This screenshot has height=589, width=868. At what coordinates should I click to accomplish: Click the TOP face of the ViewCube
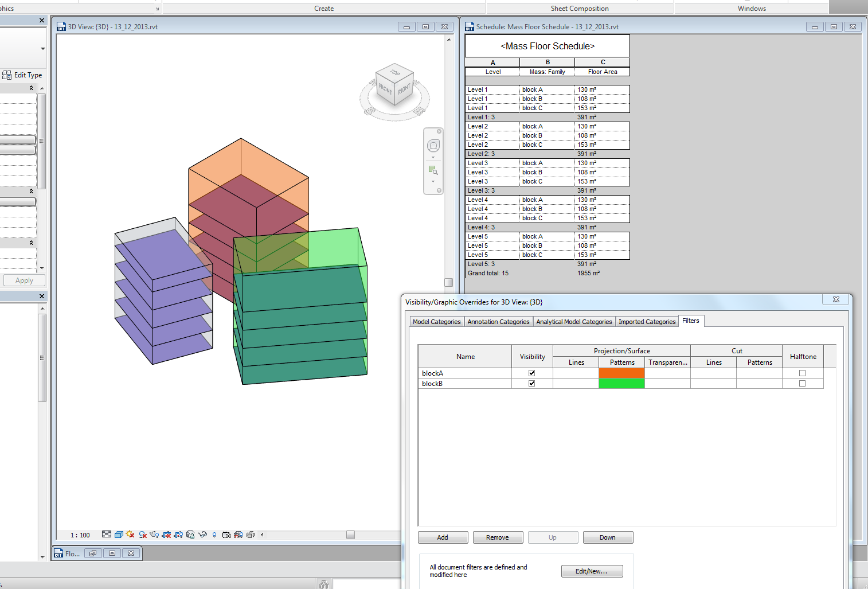395,73
